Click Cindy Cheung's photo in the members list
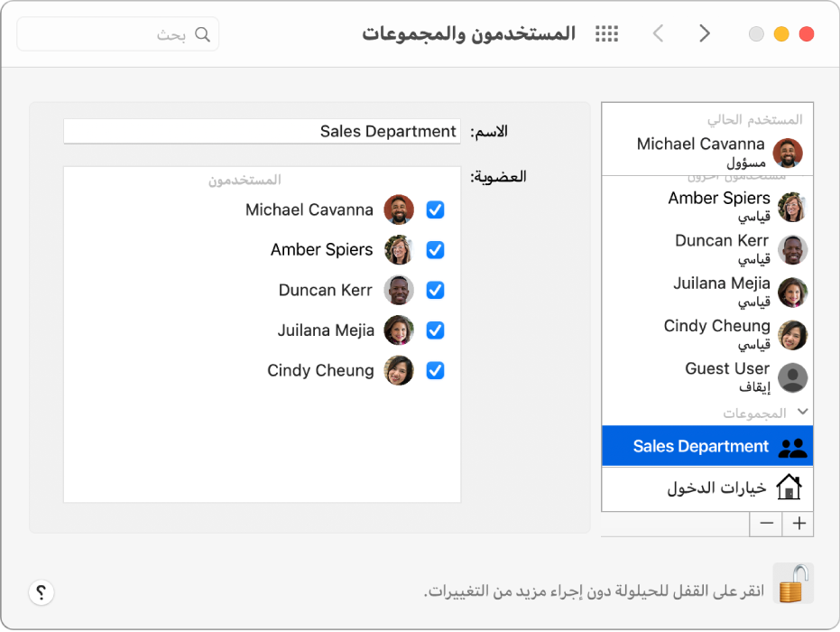The image size is (840, 632). [398, 370]
